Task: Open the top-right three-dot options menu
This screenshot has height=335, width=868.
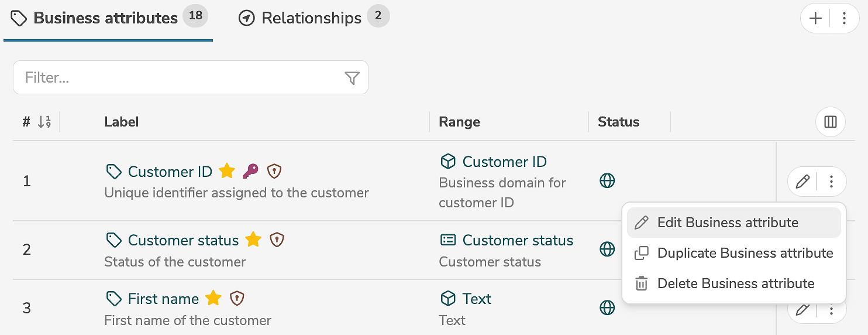Action: pyautogui.click(x=844, y=19)
